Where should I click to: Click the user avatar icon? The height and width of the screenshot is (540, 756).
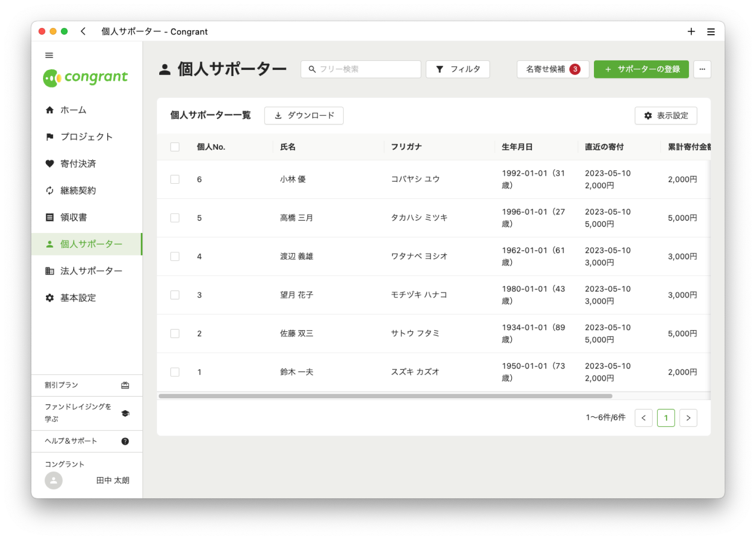pyautogui.click(x=53, y=480)
